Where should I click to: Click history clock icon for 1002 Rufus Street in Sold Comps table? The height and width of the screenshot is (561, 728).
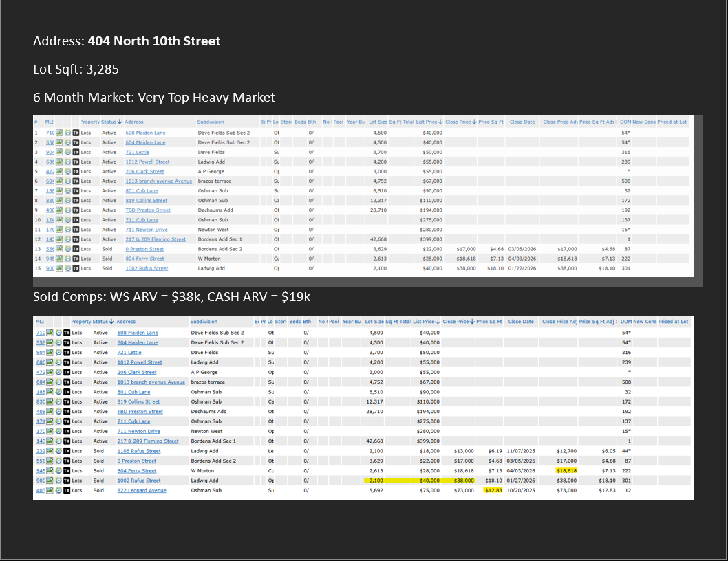tap(58, 481)
